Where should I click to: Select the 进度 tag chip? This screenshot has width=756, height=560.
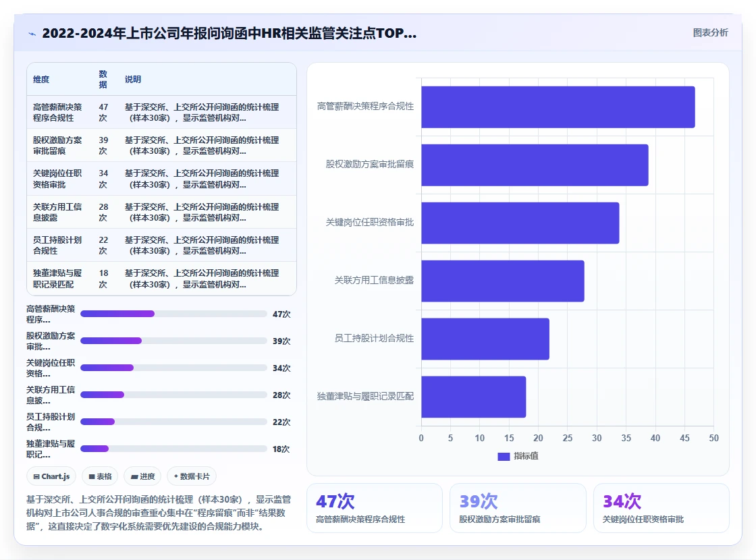point(142,476)
